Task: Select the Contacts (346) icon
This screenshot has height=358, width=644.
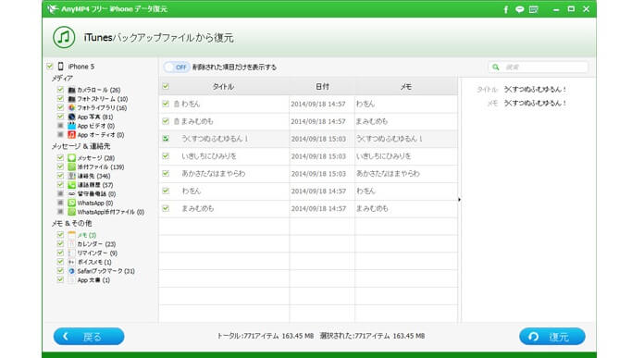Action: pos(72,176)
